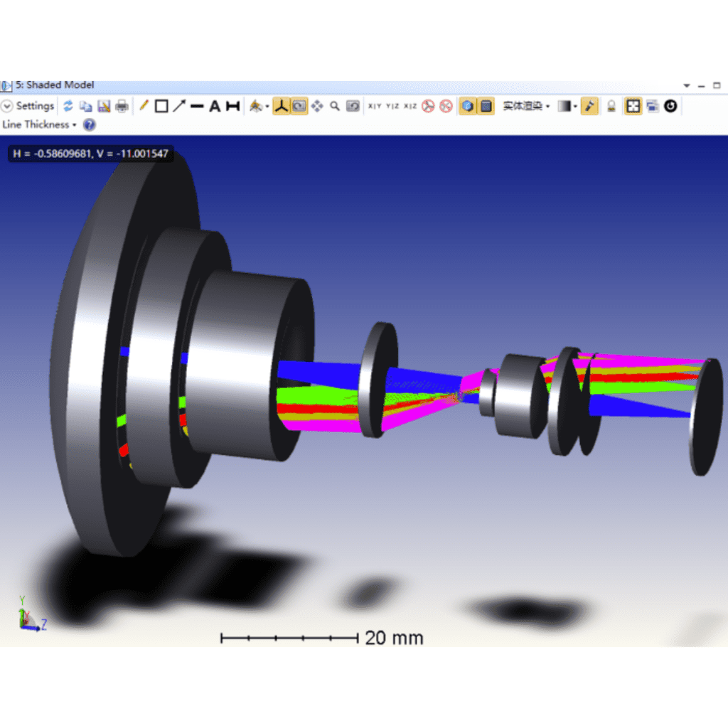Toggle the axis triad display button
728x728 pixels.
coord(282,107)
